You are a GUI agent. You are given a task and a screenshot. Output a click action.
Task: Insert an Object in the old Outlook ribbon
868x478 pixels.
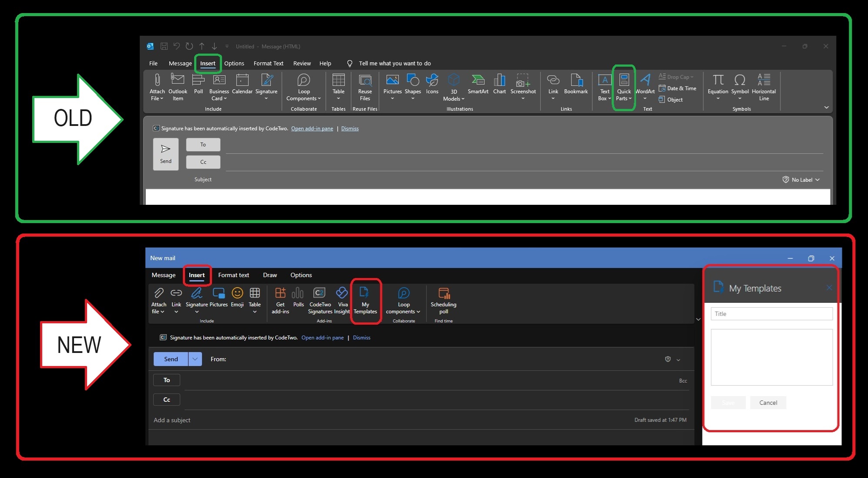(x=671, y=100)
